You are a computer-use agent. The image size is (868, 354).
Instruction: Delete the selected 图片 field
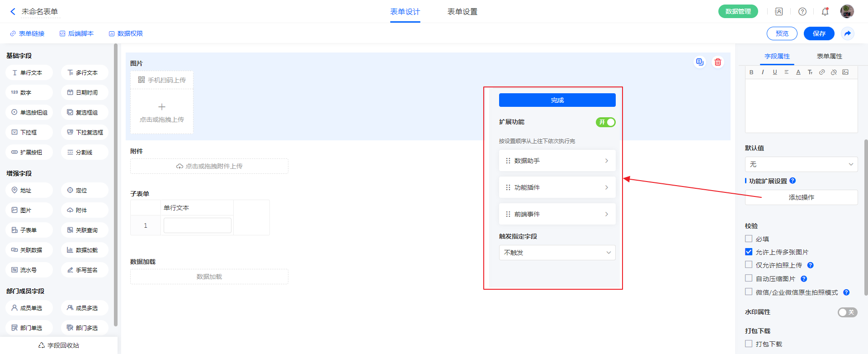click(x=717, y=62)
